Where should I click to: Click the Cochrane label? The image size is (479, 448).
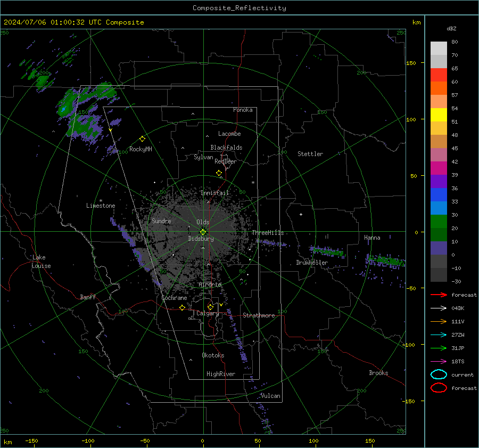point(174,298)
